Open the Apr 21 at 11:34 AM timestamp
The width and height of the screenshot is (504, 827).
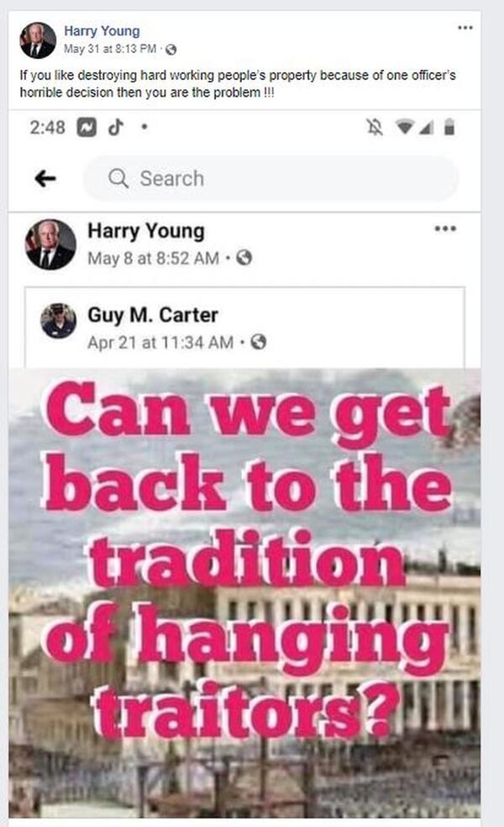(160, 342)
